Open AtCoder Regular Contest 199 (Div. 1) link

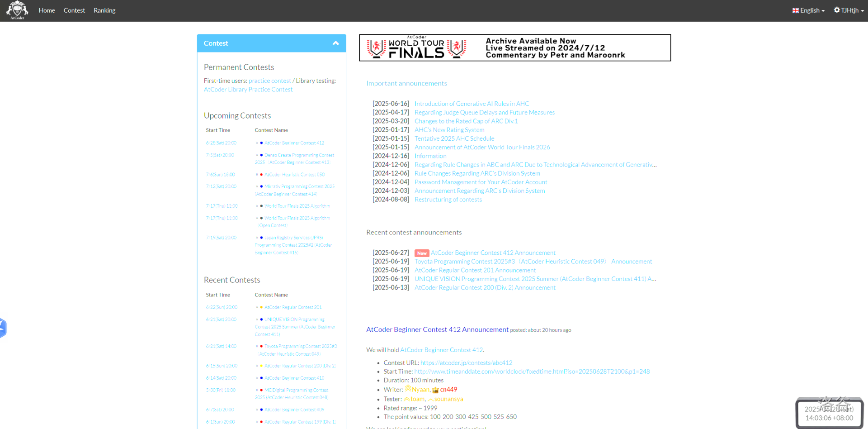300,422
